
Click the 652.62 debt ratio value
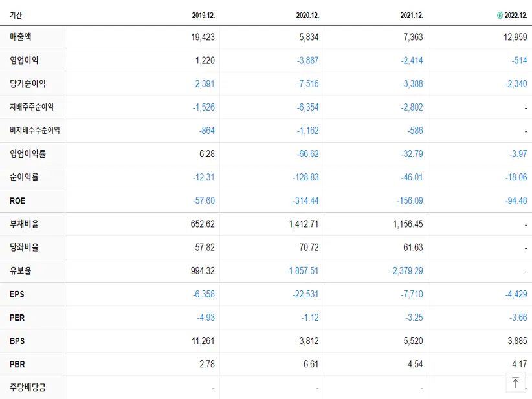click(203, 224)
